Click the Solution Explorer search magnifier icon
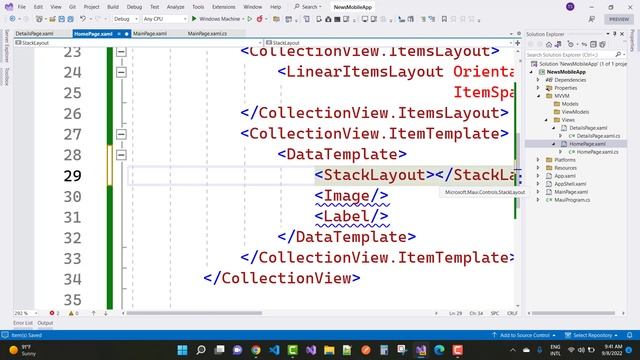Viewport: 640px width, 360px height. coord(618,54)
